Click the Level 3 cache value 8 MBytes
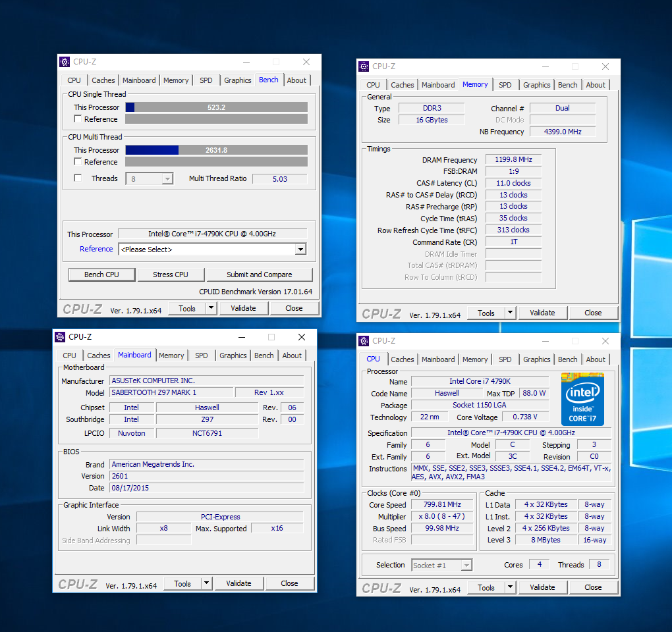 (x=546, y=540)
